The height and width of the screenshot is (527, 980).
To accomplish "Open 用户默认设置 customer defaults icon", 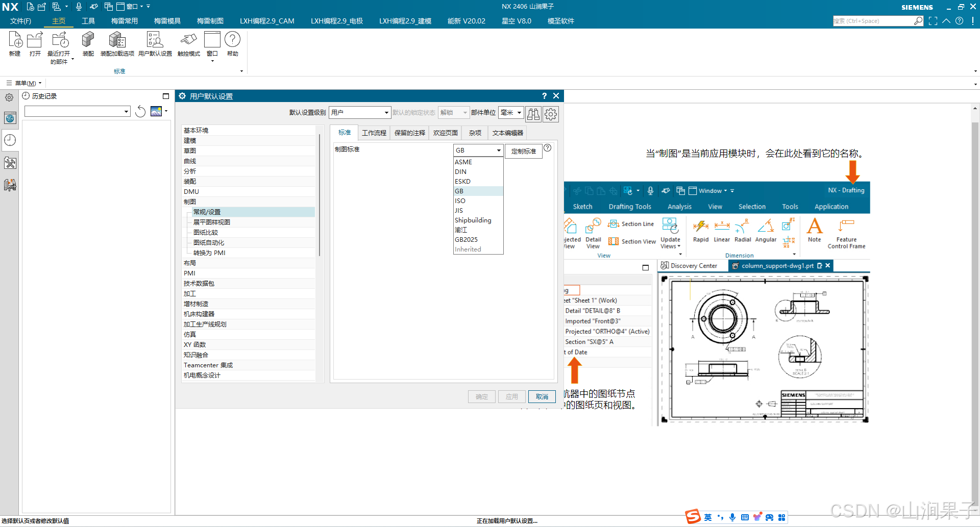I will [x=155, y=40].
